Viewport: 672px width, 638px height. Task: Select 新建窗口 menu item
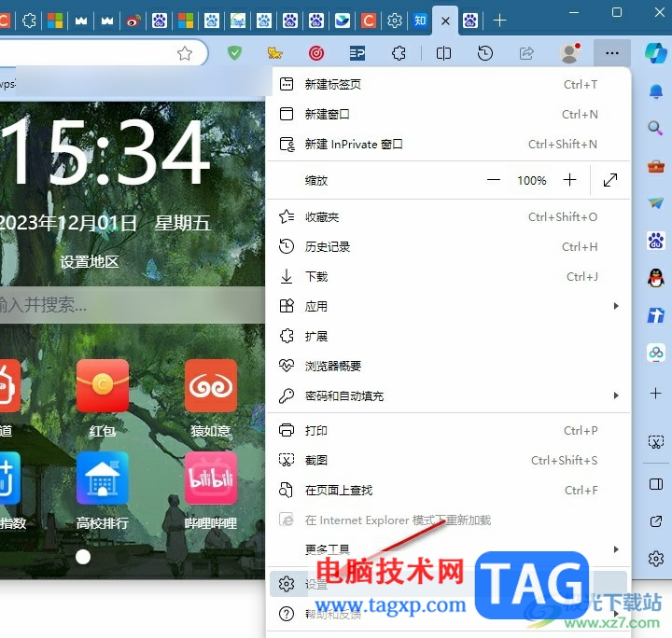pyautogui.click(x=448, y=115)
